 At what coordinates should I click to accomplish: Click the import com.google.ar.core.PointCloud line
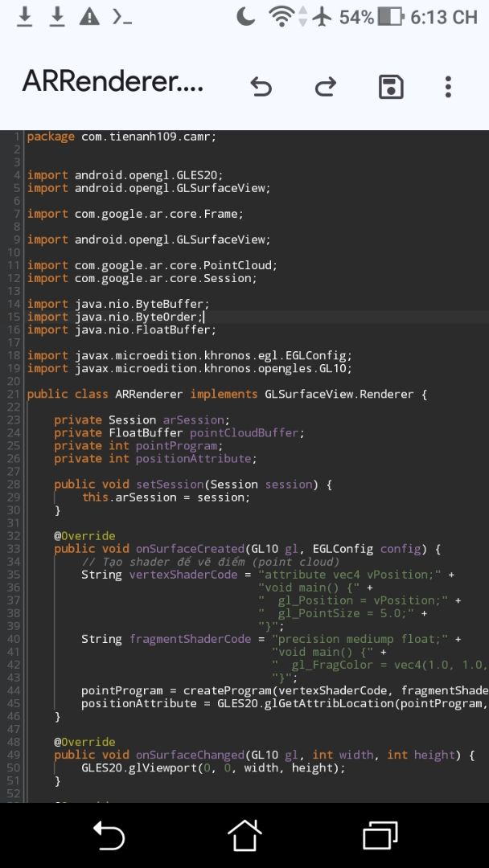pyautogui.click(x=152, y=265)
